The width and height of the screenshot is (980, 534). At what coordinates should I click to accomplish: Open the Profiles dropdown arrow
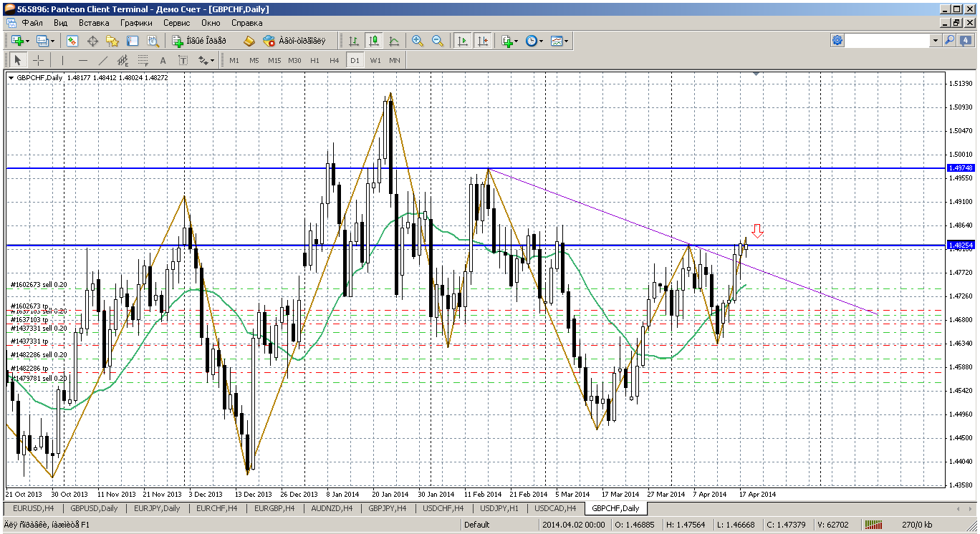[x=52, y=42]
